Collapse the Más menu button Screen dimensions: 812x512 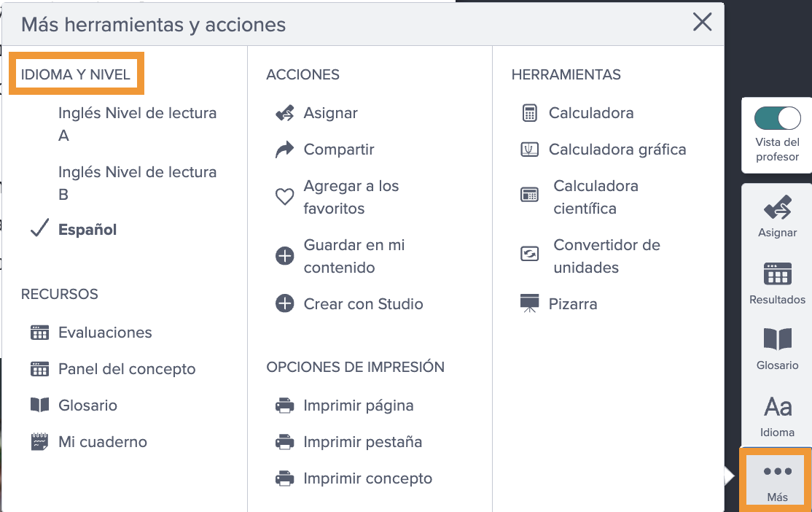777,482
